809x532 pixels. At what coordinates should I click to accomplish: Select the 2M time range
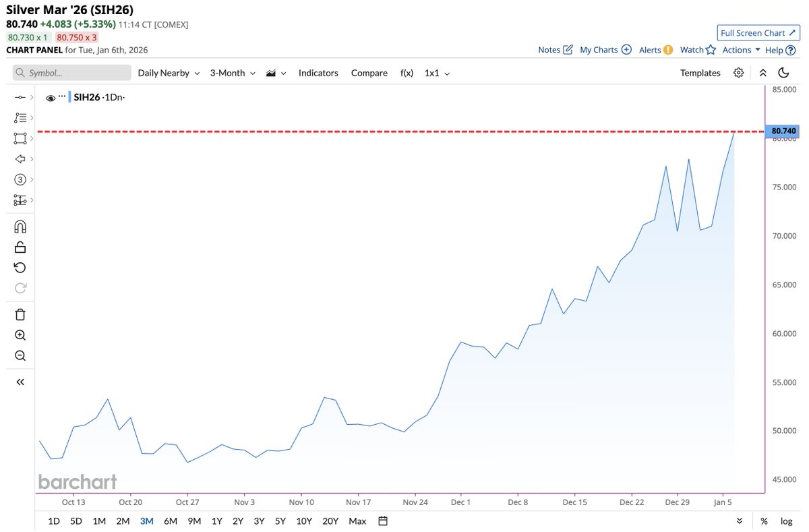point(123,521)
